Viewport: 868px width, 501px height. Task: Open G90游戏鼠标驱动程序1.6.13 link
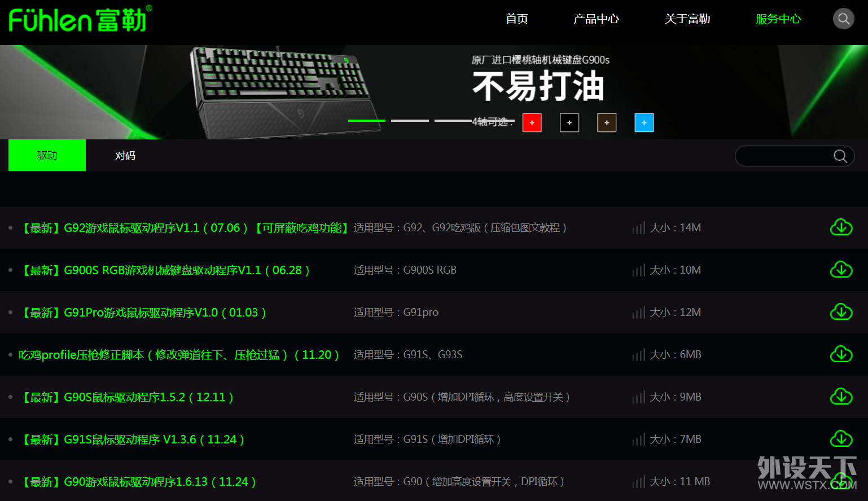(x=138, y=482)
